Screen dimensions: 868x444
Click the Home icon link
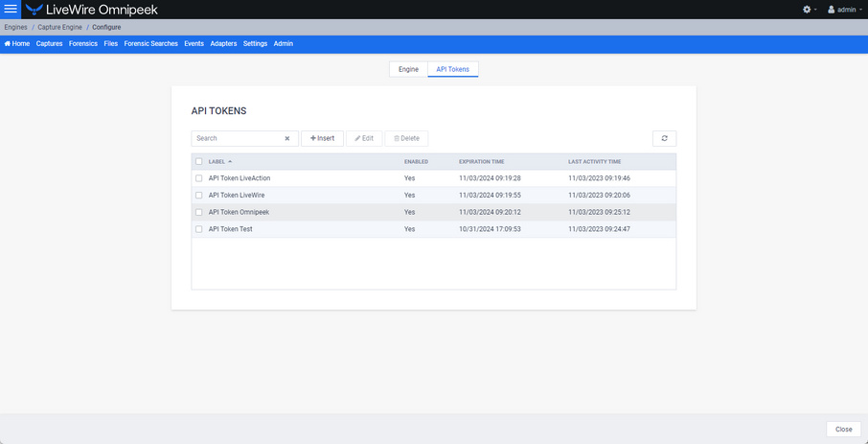pyautogui.click(x=17, y=44)
